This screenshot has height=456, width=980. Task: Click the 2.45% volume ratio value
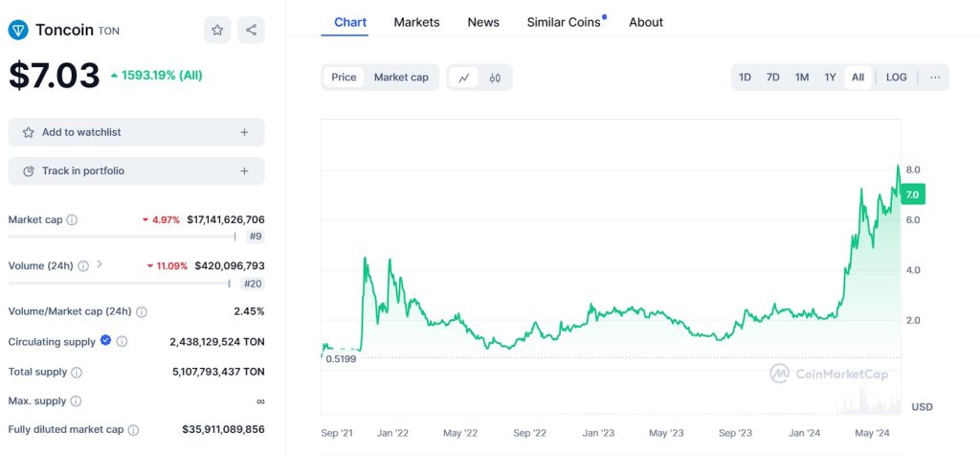coord(249,311)
